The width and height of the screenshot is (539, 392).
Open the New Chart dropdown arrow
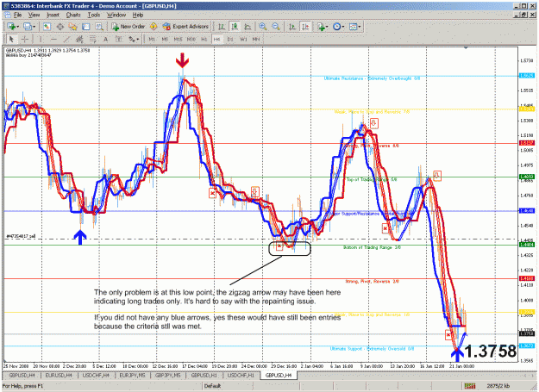(18, 27)
